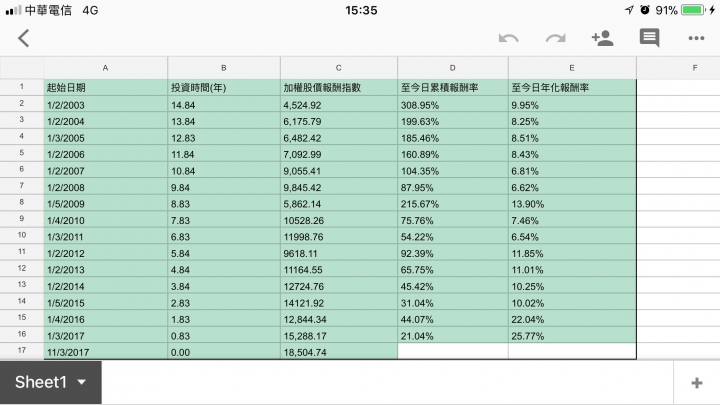The height and width of the screenshot is (405, 720).
Task: Select column E header
Action: (572, 68)
